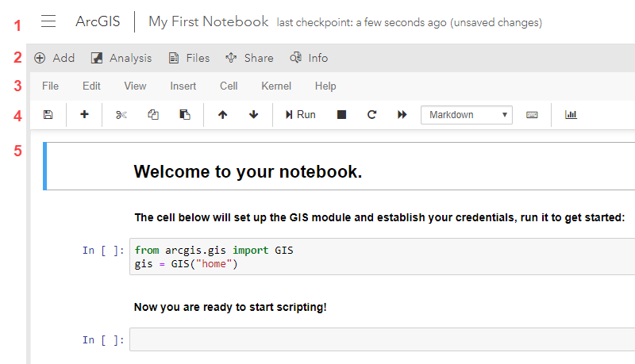Insert a cell below with plus icon
The width and height of the screenshot is (635, 364).
85,115
